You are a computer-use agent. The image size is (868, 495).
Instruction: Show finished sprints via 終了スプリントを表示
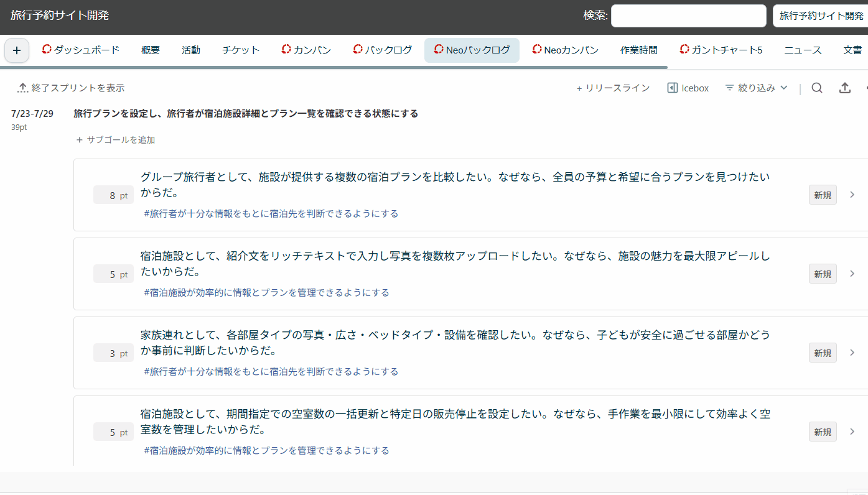(x=71, y=88)
